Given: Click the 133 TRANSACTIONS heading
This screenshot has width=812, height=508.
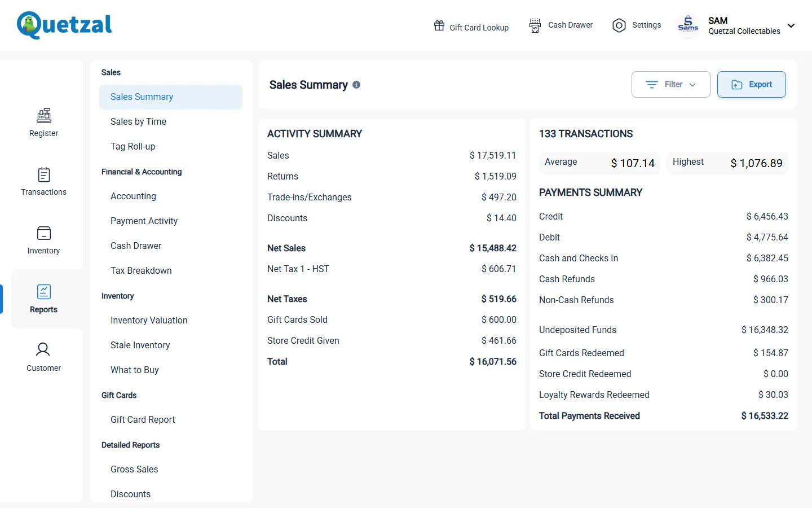Looking at the screenshot, I should pos(586,134).
